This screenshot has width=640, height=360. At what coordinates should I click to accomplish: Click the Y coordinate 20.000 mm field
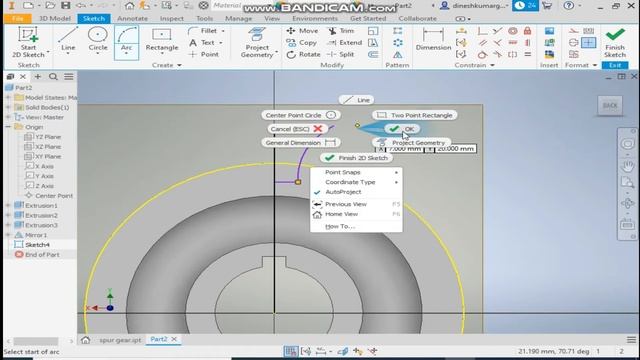click(x=456, y=149)
